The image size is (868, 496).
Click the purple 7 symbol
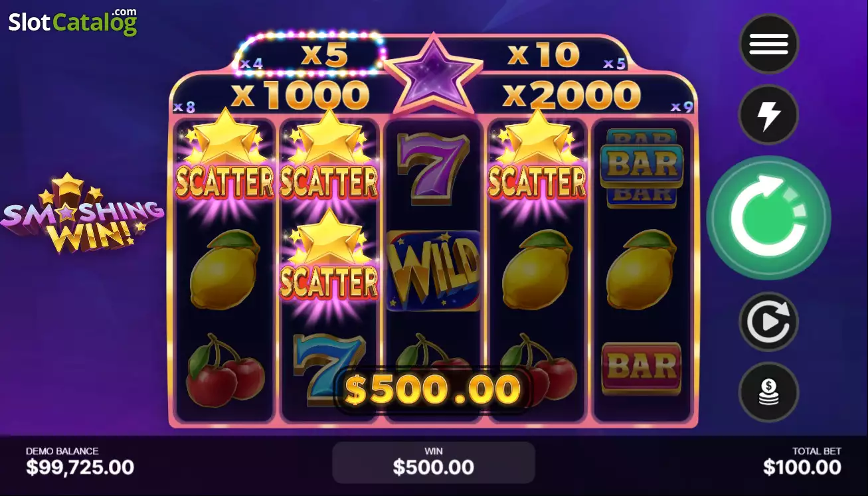tap(433, 167)
